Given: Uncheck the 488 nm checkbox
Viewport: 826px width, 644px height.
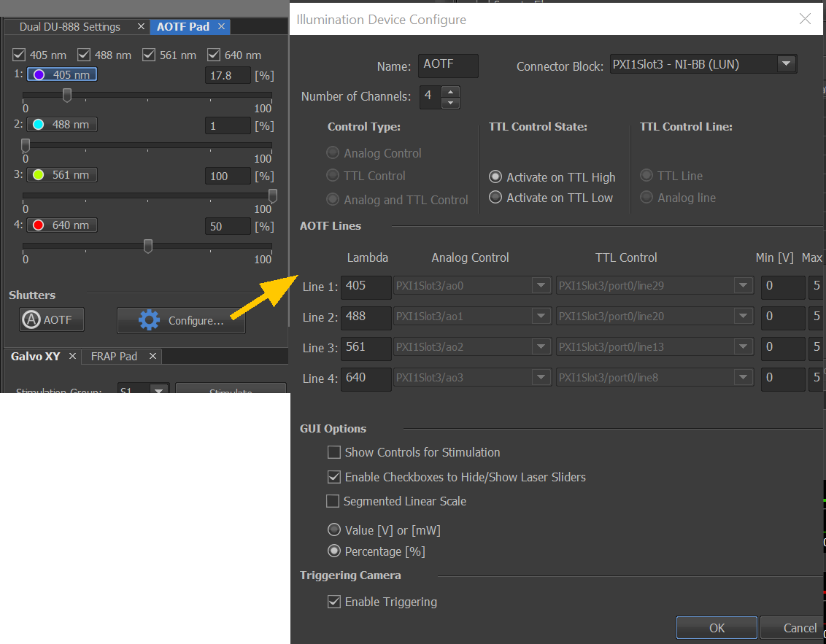Looking at the screenshot, I should point(84,55).
